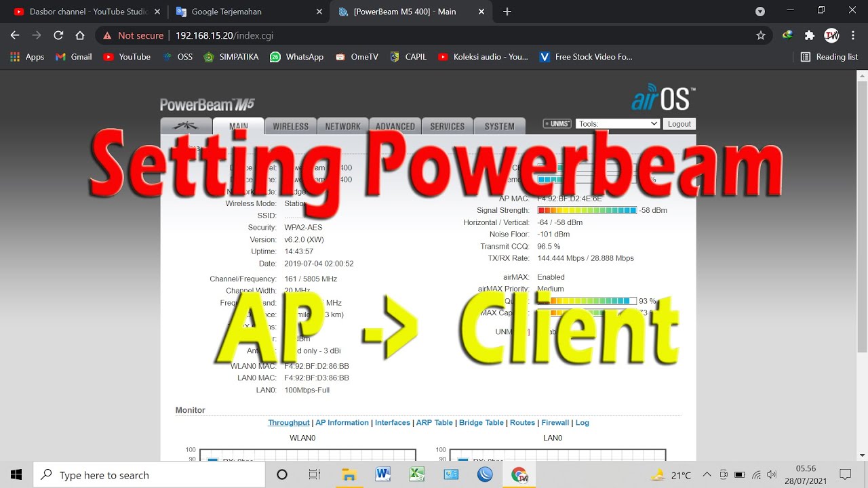868x488 pixels.
Task: Open the WhatsApp bookmark
Action: (x=297, y=57)
